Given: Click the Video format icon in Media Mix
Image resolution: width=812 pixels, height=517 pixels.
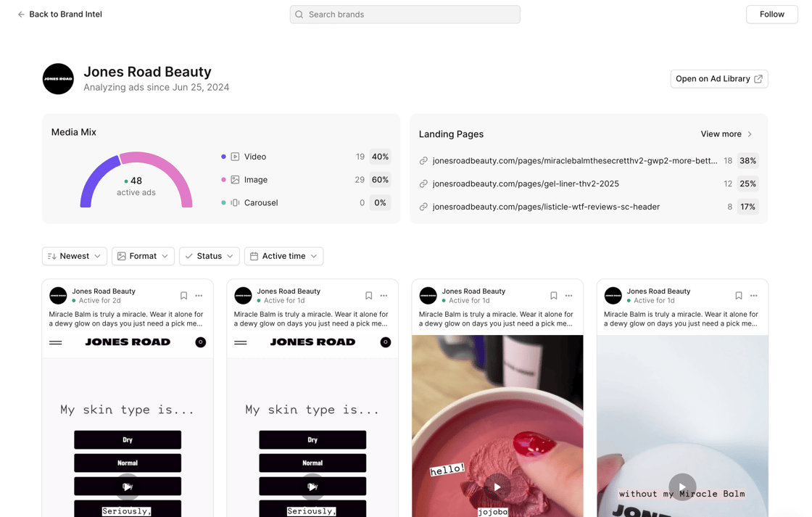Looking at the screenshot, I should [x=235, y=157].
